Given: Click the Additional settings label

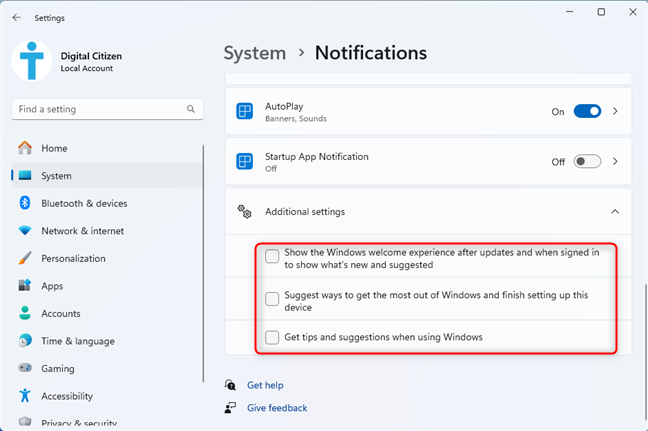Looking at the screenshot, I should click(x=305, y=212).
